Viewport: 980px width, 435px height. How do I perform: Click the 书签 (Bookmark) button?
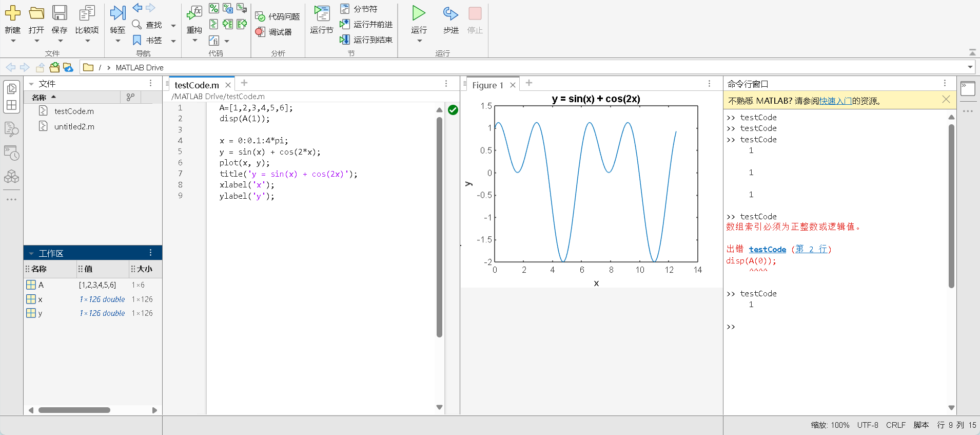click(147, 40)
